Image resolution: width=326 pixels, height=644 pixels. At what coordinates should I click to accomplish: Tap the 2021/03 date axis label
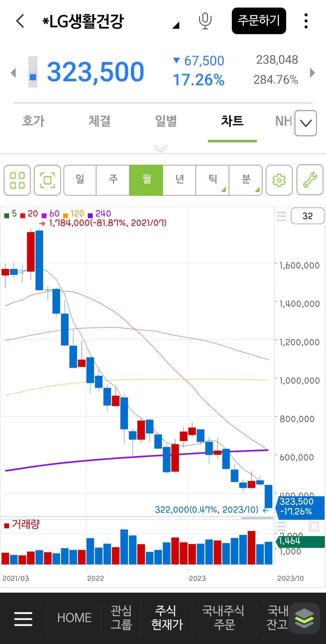pyautogui.click(x=16, y=578)
